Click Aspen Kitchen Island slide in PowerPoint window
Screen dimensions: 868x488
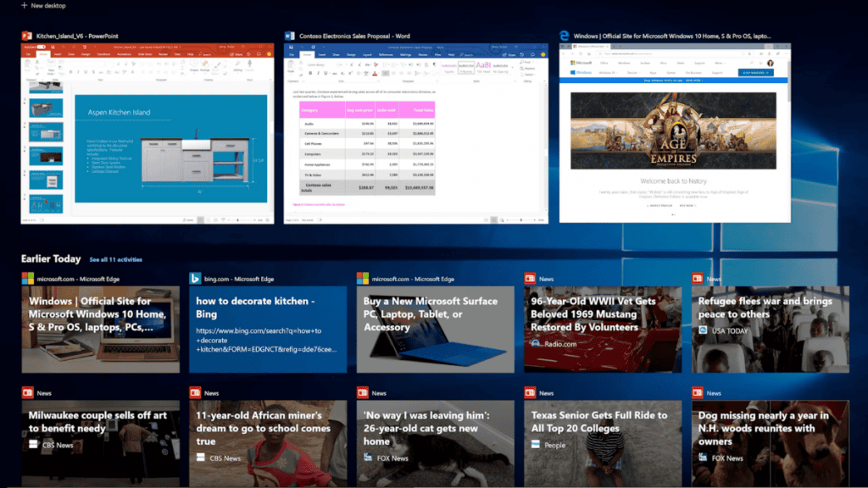coord(171,149)
